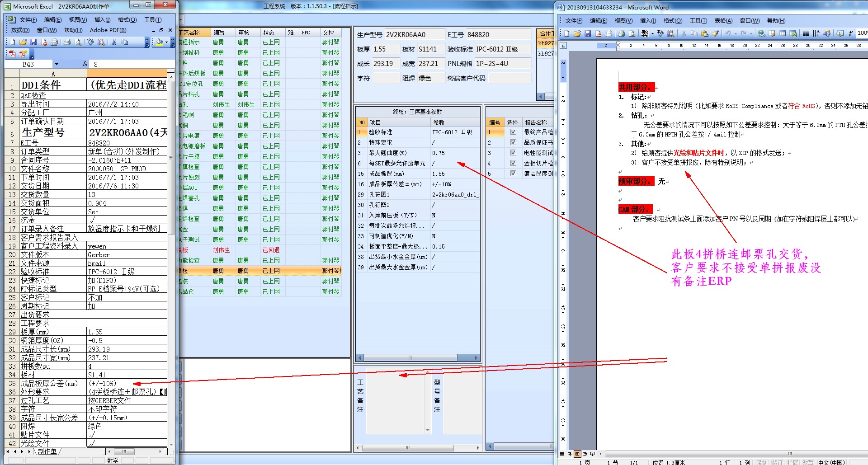Click the Print icon in Word toolbar
The height and width of the screenshot is (465, 868).
tap(622, 33)
